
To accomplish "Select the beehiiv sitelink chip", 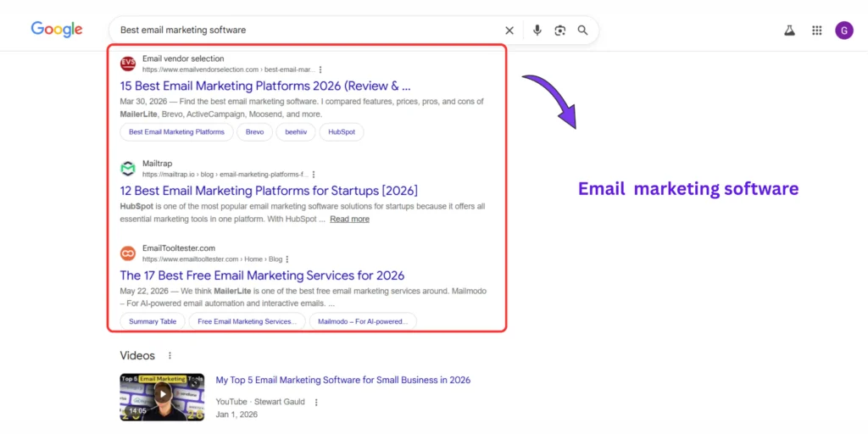I will tap(296, 132).
